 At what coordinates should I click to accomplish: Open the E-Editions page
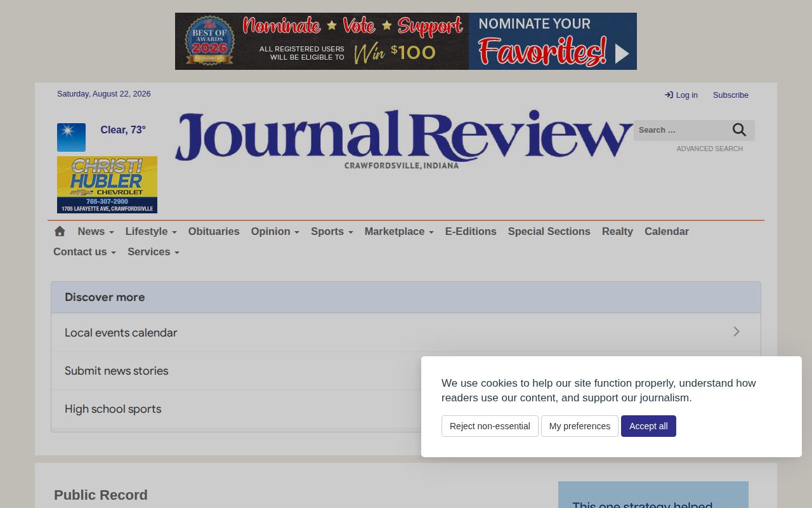pyautogui.click(x=471, y=231)
